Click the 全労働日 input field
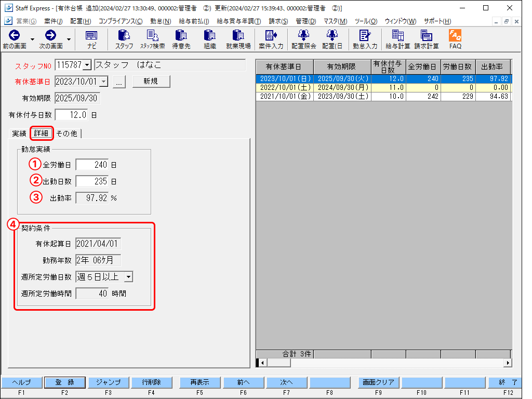This screenshot has height=399, width=532. (92, 165)
